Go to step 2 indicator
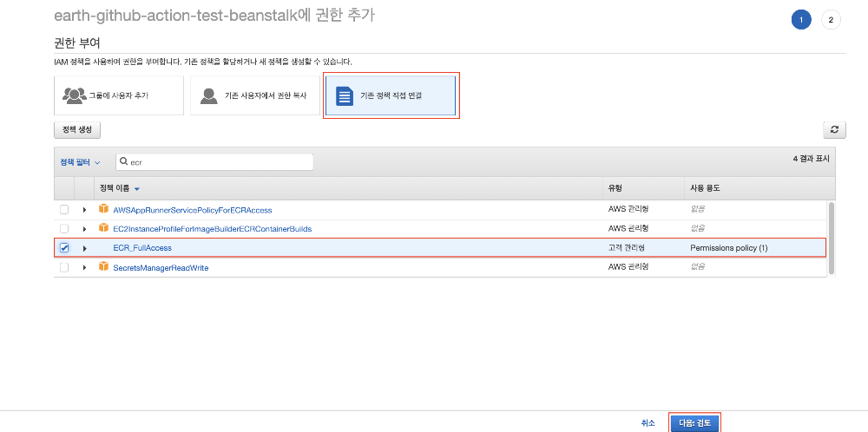This screenshot has width=868, height=432. click(x=831, y=20)
